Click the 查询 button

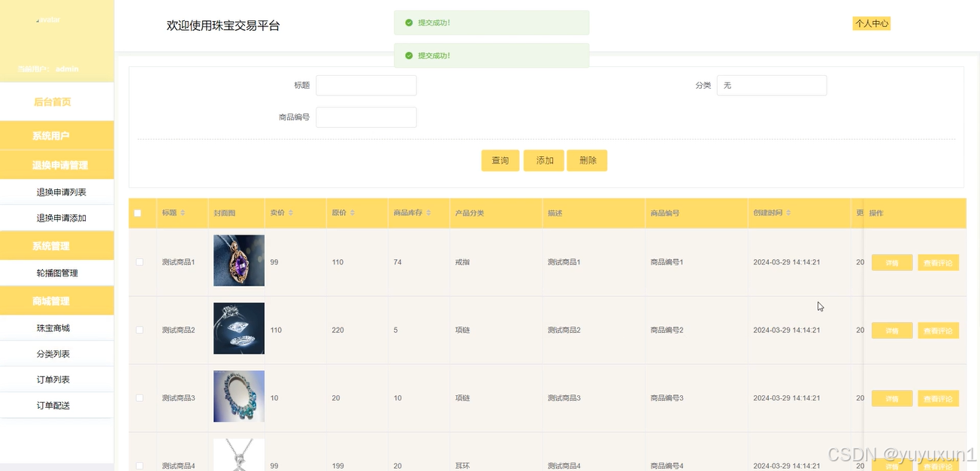[x=501, y=161]
